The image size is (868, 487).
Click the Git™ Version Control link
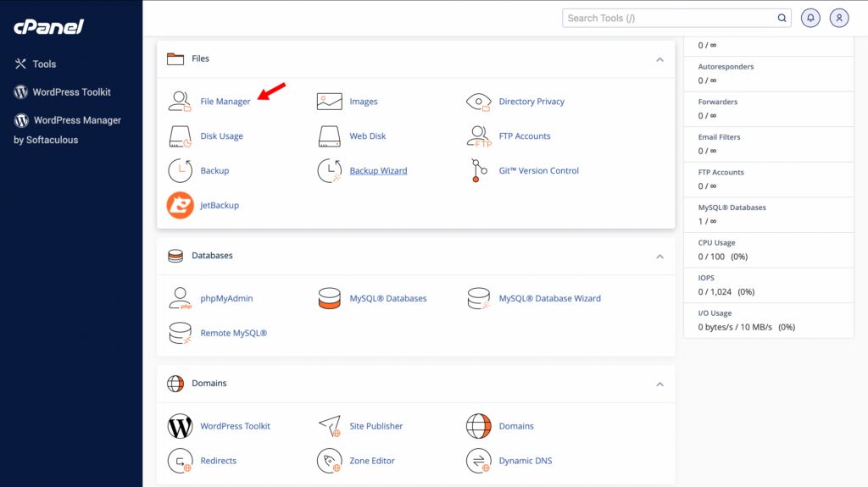pos(538,170)
